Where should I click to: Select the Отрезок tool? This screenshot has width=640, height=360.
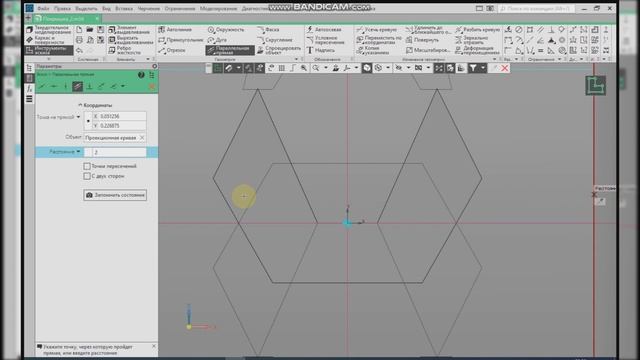172,50
